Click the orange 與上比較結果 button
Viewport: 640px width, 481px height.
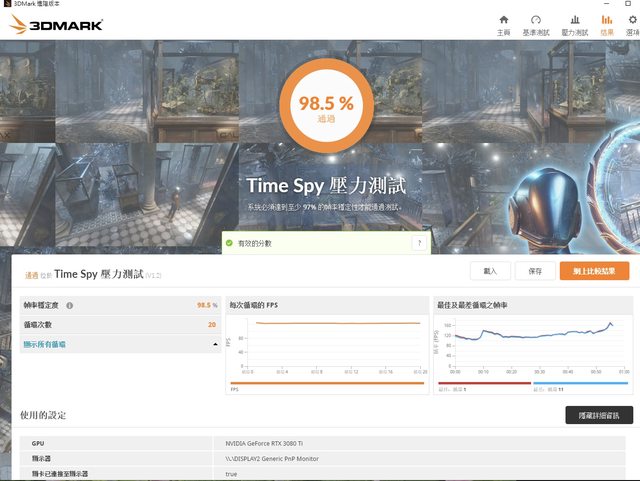click(594, 271)
